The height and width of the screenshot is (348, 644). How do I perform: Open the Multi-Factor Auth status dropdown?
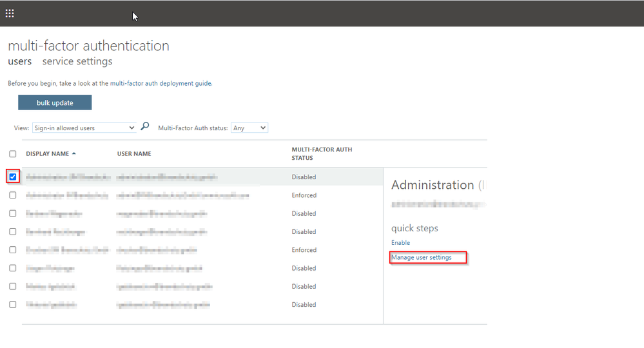tap(249, 128)
